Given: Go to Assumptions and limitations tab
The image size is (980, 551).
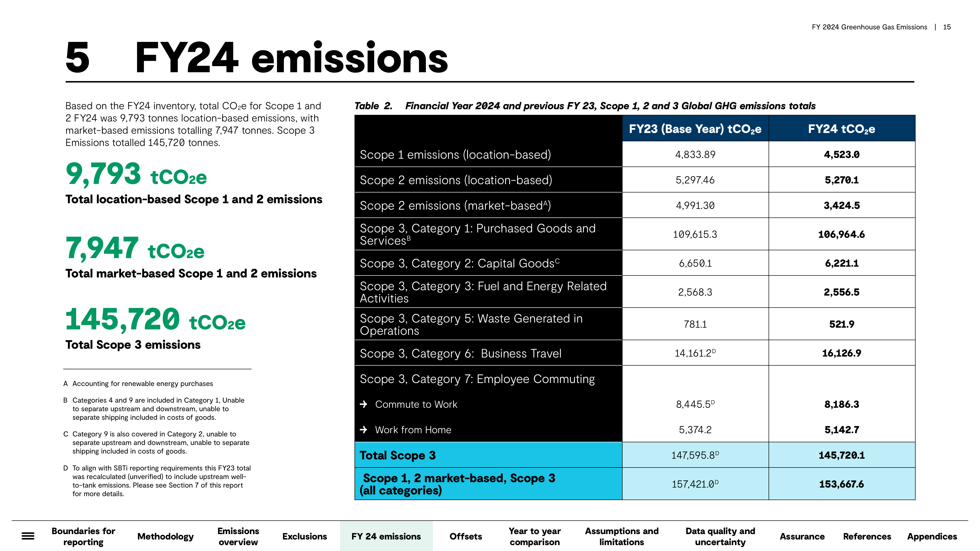Looking at the screenshot, I should tap(622, 536).
